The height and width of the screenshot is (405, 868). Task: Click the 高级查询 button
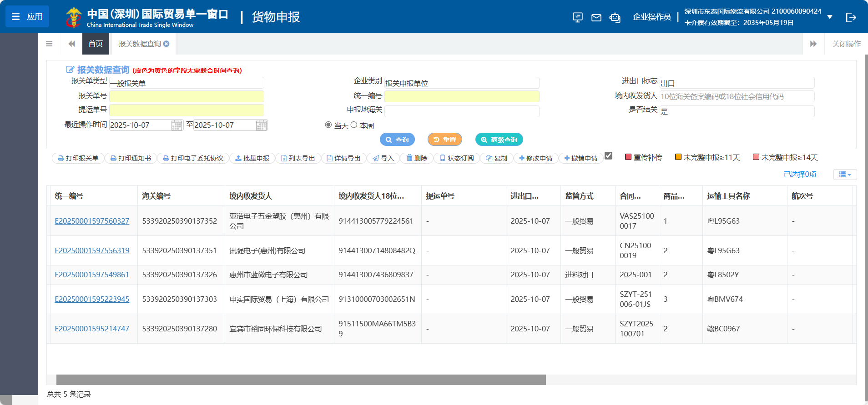499,140
